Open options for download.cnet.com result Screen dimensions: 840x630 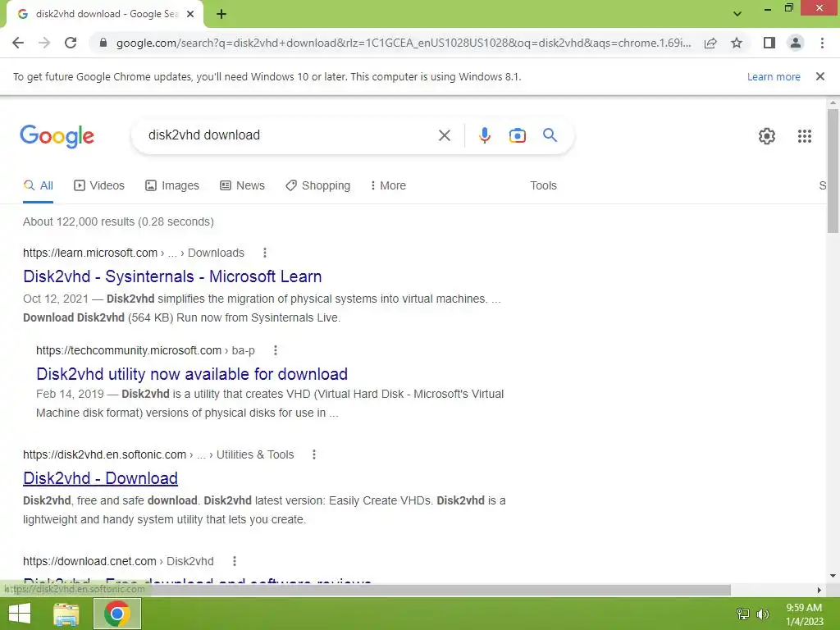click(x=234, y=561)
